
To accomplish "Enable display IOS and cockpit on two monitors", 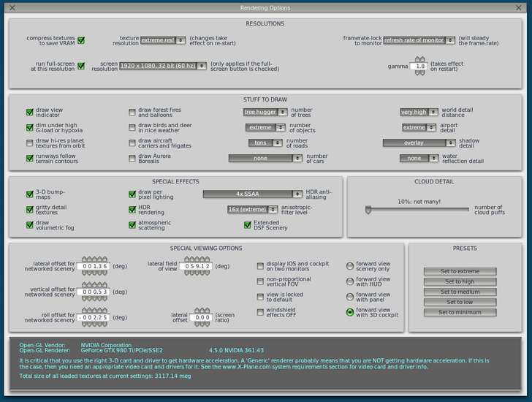I will coord(260,266).
